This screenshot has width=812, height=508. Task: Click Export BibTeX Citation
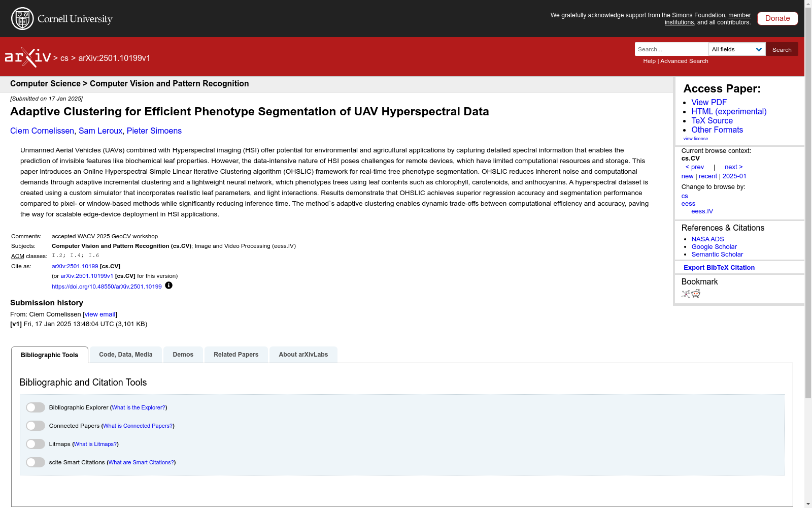pos(719,268)
